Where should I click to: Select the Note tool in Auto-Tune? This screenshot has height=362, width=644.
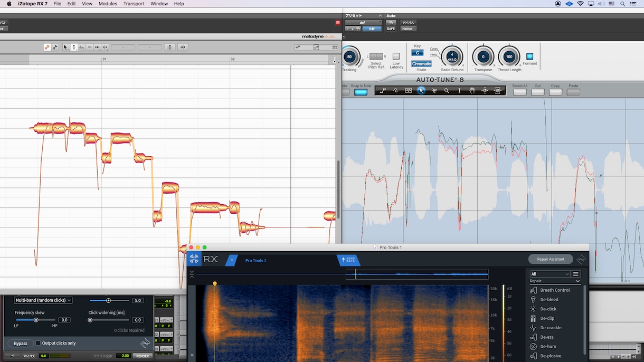408,91
